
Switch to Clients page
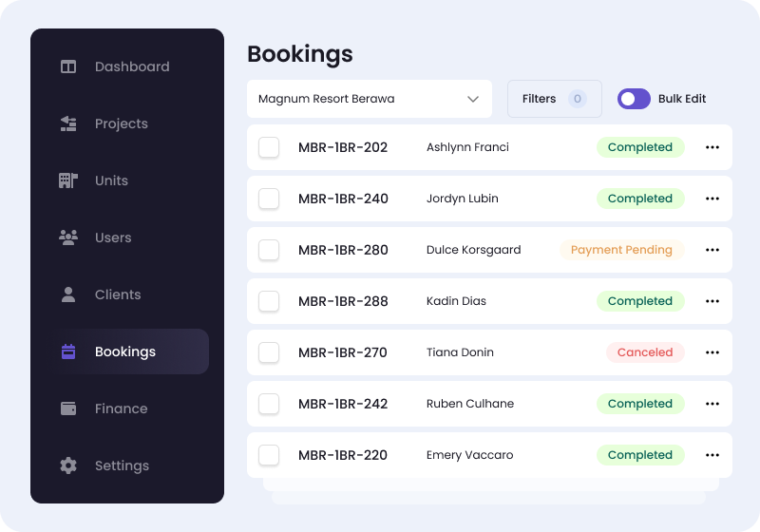point(118,294)
